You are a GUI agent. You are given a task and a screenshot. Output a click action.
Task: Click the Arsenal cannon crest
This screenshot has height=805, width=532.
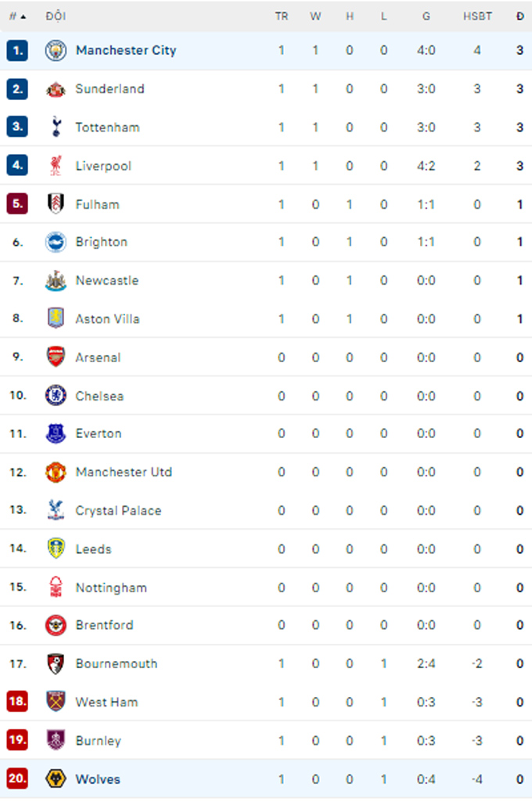56,357
